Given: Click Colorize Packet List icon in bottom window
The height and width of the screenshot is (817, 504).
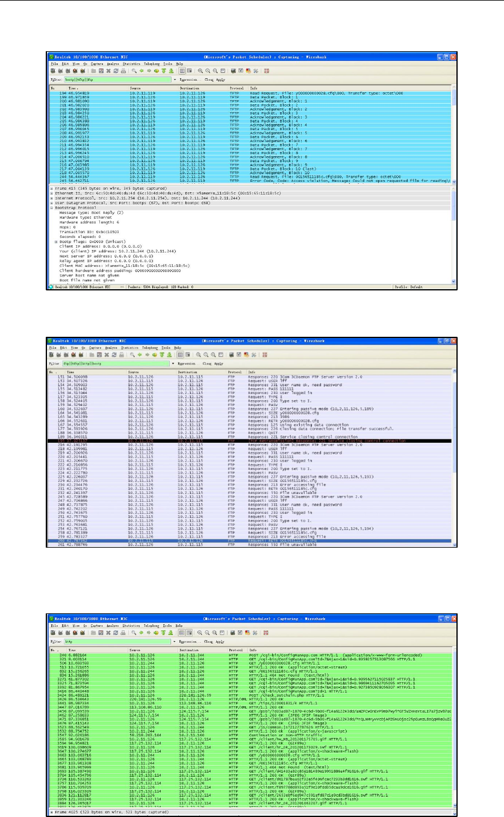Looking at the screenshot, I should 182,633.
